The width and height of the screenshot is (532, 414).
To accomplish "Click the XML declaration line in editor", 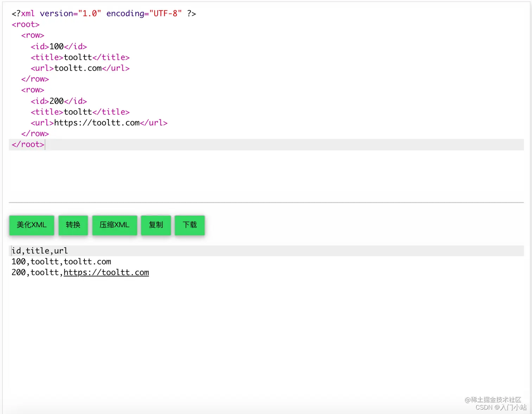I will pos(104,13).
